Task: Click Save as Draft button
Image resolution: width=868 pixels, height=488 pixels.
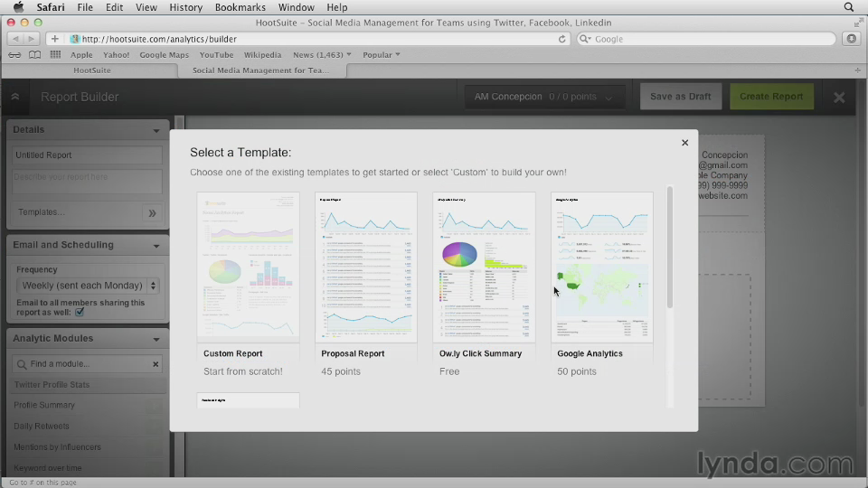Action: (x=680, y=97)
